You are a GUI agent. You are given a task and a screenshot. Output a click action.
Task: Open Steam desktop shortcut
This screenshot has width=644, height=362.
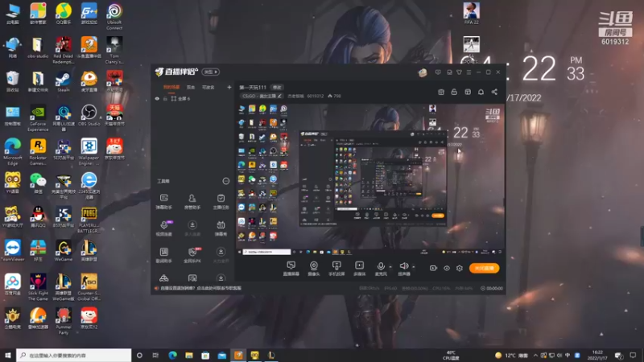(64, 81)
